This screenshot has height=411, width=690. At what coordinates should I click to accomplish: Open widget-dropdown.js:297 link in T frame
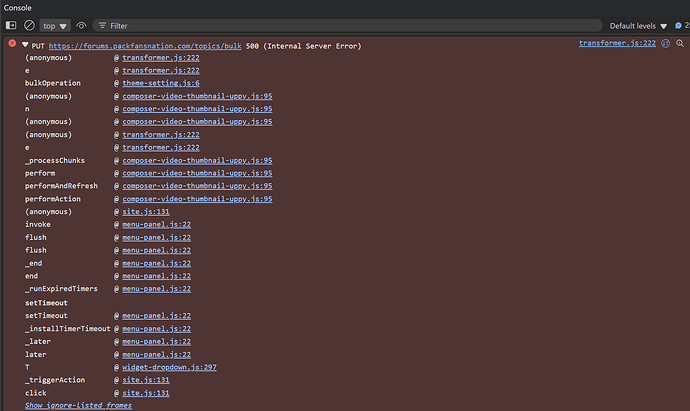(x=169, y=367)
